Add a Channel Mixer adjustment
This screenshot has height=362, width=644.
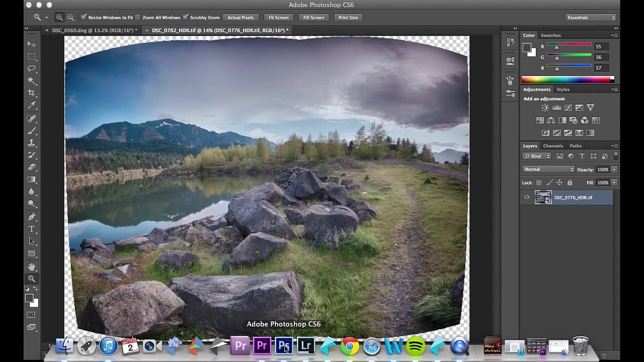click(x=585, y=120)
